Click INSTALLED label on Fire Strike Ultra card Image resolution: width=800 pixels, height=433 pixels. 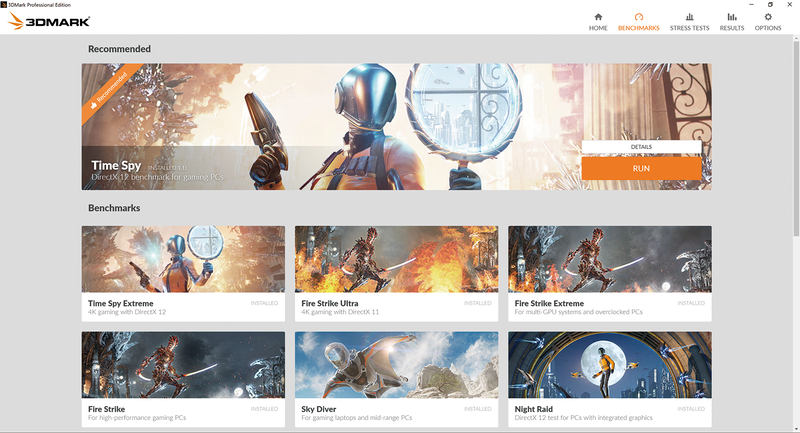pyautogui.click(x=478, y=303)
